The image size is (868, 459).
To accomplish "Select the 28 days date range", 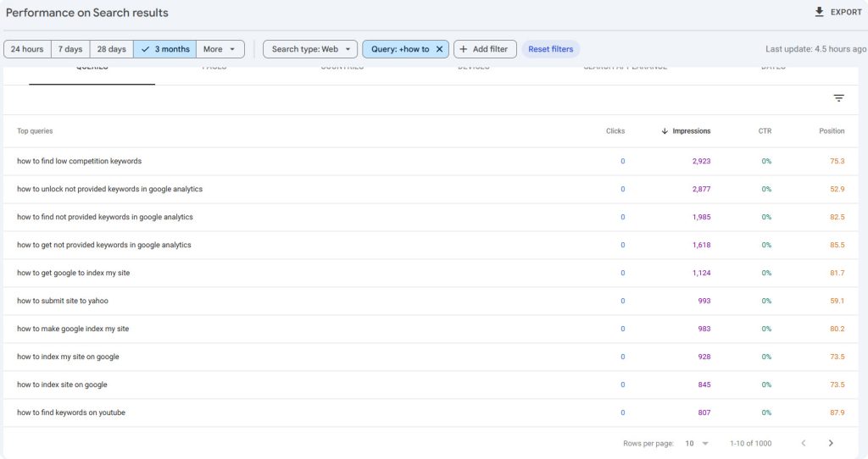I will 111,49.
